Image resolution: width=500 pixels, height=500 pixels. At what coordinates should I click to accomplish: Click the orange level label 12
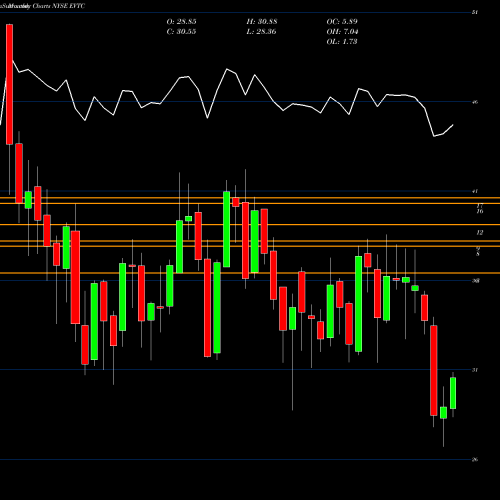pos(480,233)
